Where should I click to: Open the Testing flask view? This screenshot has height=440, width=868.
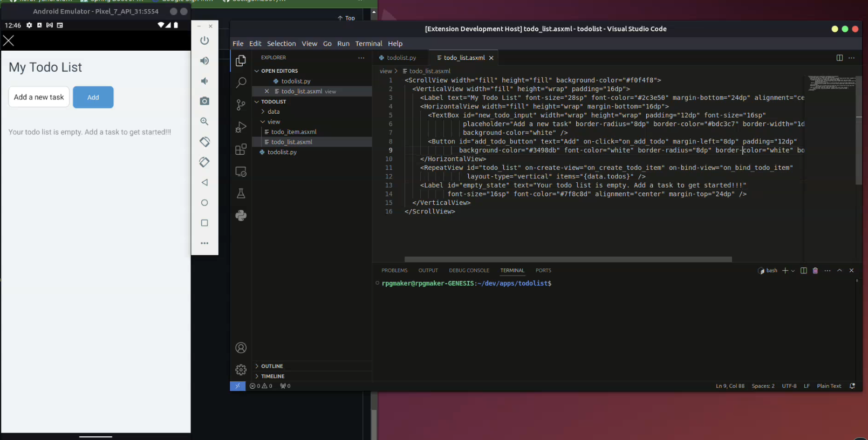241,194
